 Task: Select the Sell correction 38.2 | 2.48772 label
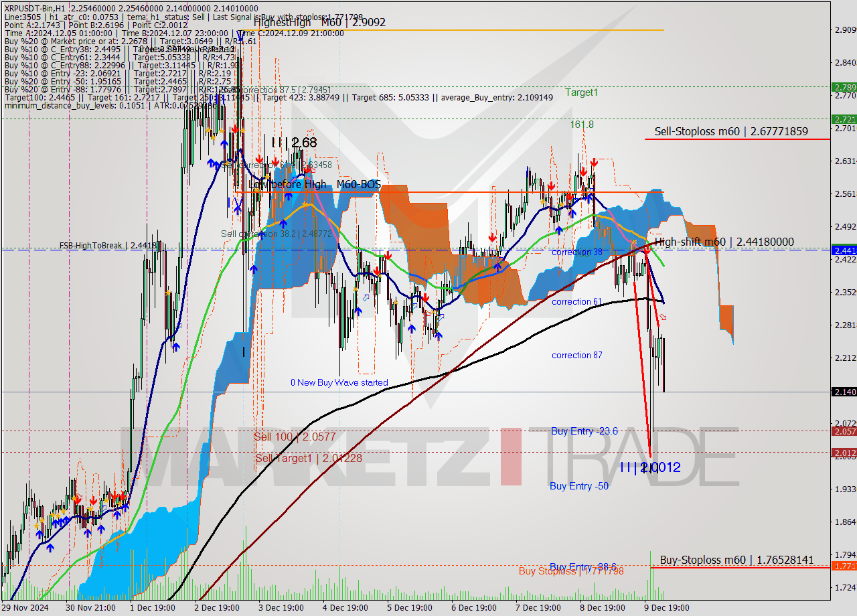click(x=277, y=234)
